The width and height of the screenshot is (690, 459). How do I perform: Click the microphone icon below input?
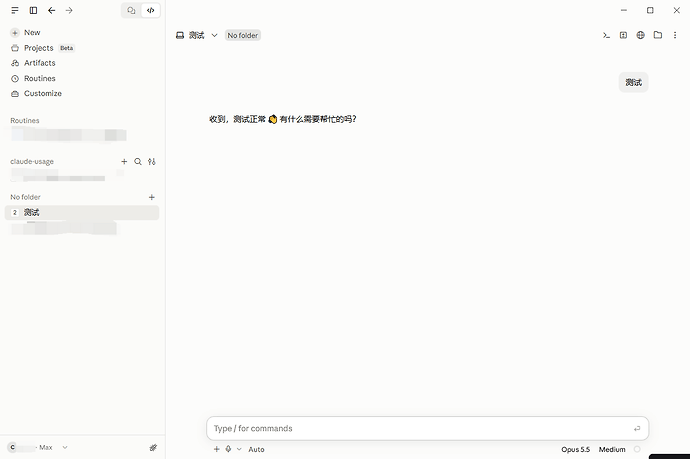pos(228,449)
